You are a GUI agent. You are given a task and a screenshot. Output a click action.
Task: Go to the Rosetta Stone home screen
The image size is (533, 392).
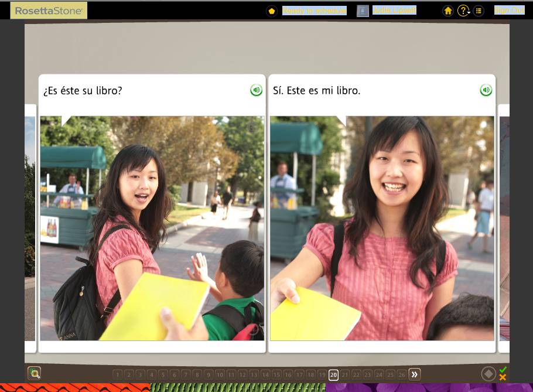click(448, 11)
